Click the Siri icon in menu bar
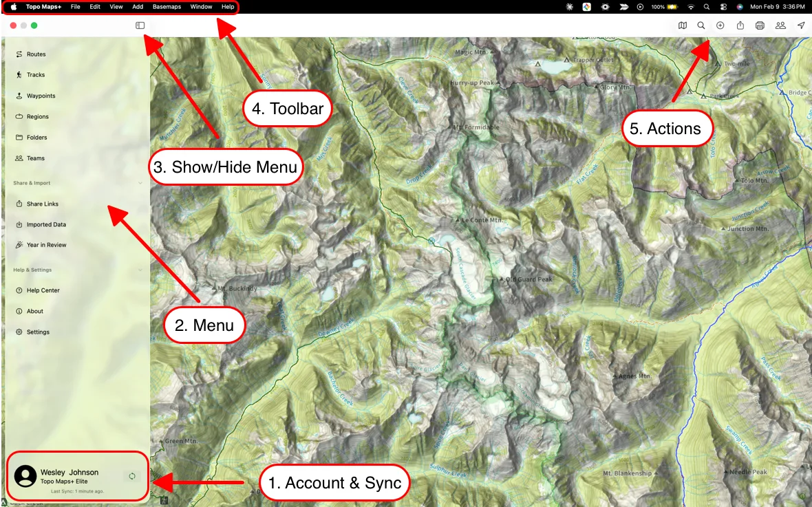 pyautogui.click(x=740, y=7)
